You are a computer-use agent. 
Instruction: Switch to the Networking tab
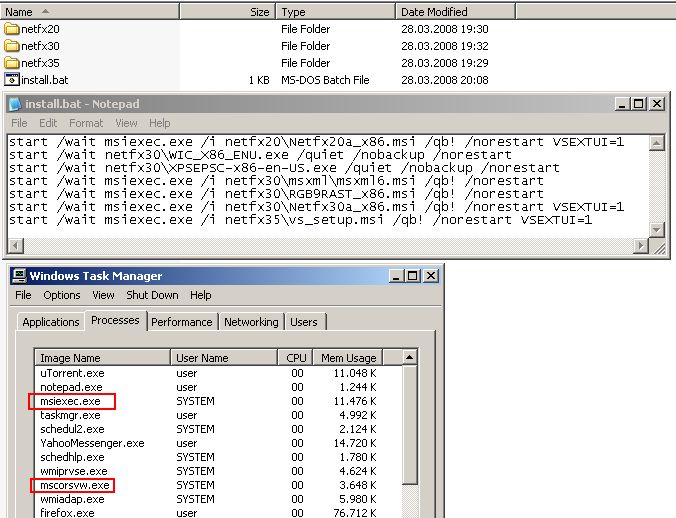click(251, 322)
